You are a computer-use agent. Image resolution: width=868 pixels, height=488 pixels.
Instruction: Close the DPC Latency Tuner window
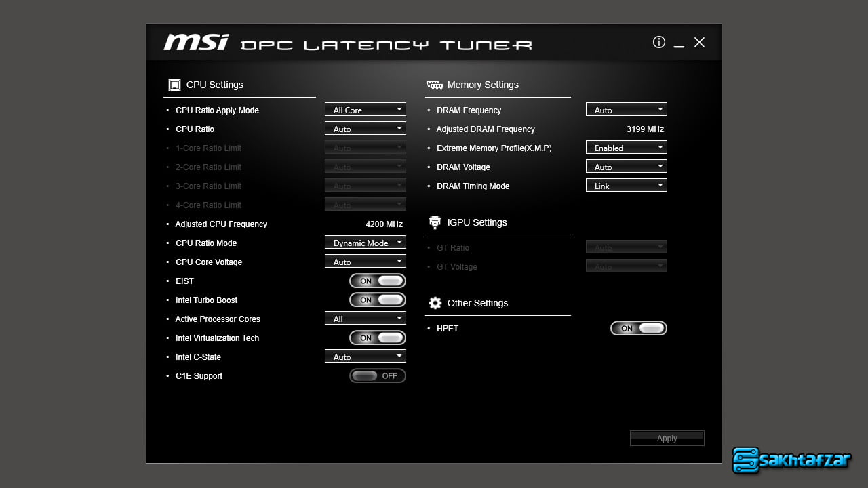700,42
